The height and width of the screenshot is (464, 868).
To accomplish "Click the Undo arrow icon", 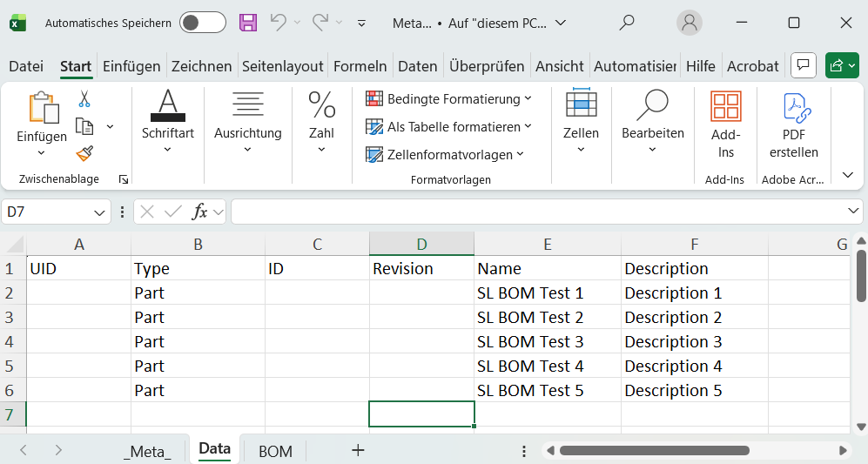I will [x=279, y=22].
